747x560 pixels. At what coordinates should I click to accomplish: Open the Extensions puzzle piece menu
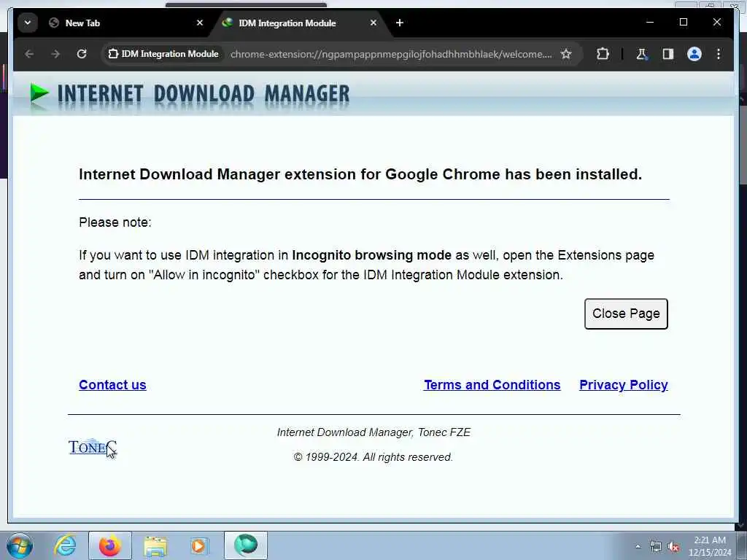[x=603, y=54]
